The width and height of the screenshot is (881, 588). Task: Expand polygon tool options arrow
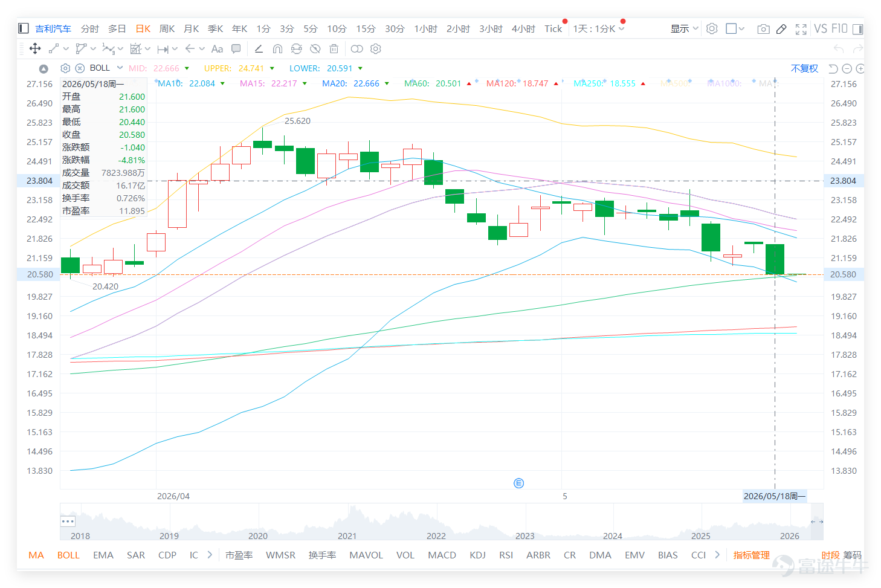point(93,49)
